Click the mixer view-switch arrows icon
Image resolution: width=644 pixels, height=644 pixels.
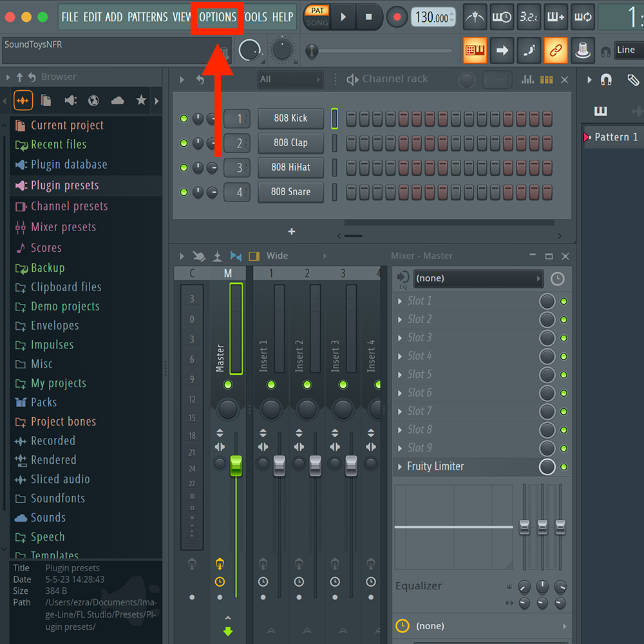[x=236, y=256]
